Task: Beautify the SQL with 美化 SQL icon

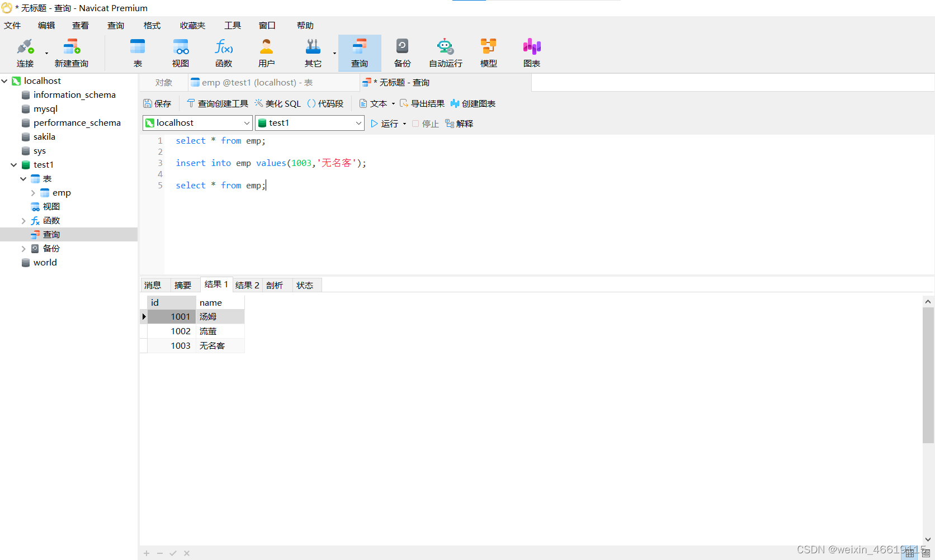Action: [277, 103]
